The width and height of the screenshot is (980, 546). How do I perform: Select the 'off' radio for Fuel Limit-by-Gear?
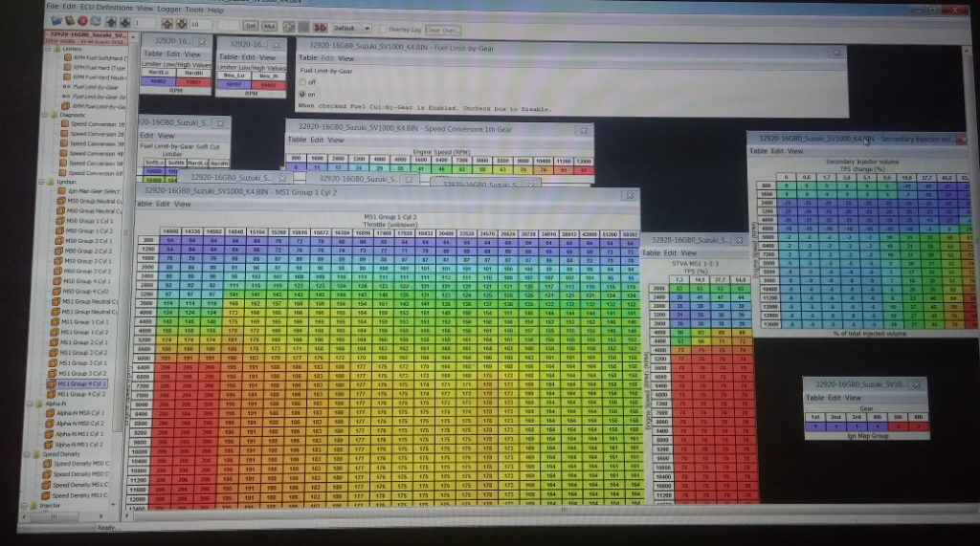click(304, 83)
